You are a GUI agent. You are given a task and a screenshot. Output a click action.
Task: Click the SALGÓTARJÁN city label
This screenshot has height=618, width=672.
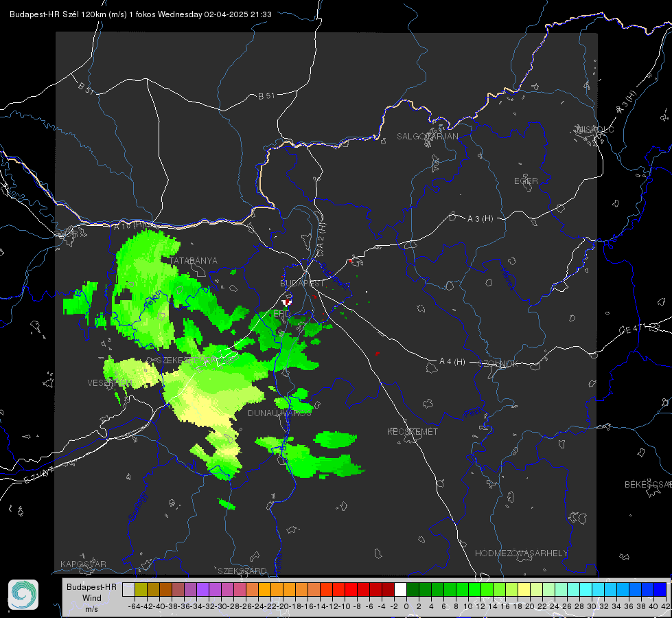[427, 137]
